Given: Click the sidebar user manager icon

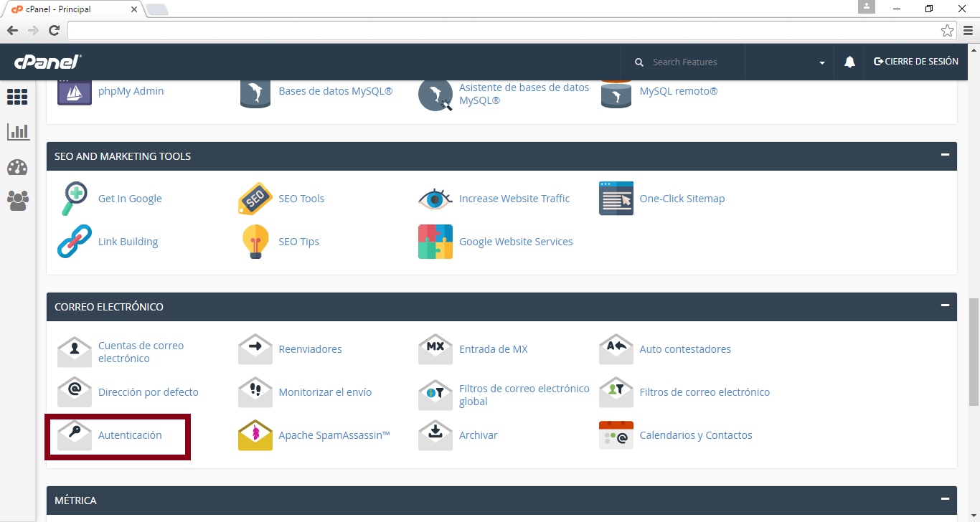Looking at the screenshot, I should click(x=18, y=201).
